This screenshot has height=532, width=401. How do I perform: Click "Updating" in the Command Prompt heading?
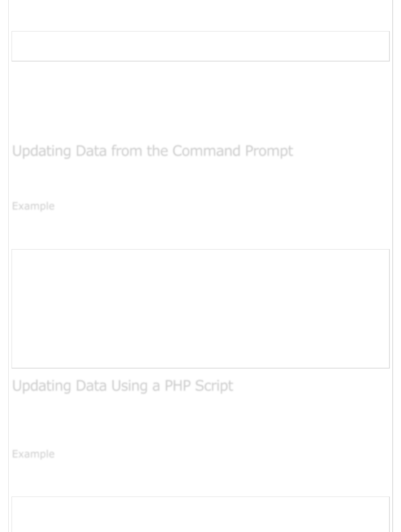[x=42, y=151]
